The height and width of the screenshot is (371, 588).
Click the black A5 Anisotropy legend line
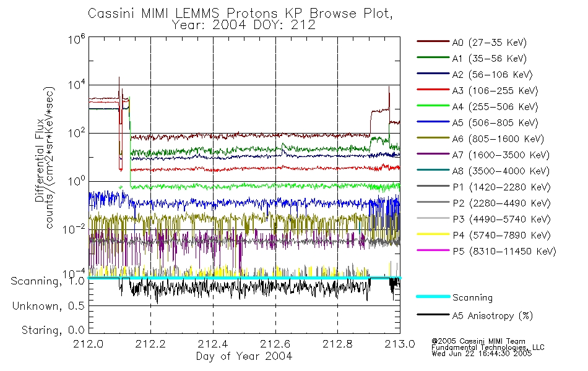click(x=433, y=314)
